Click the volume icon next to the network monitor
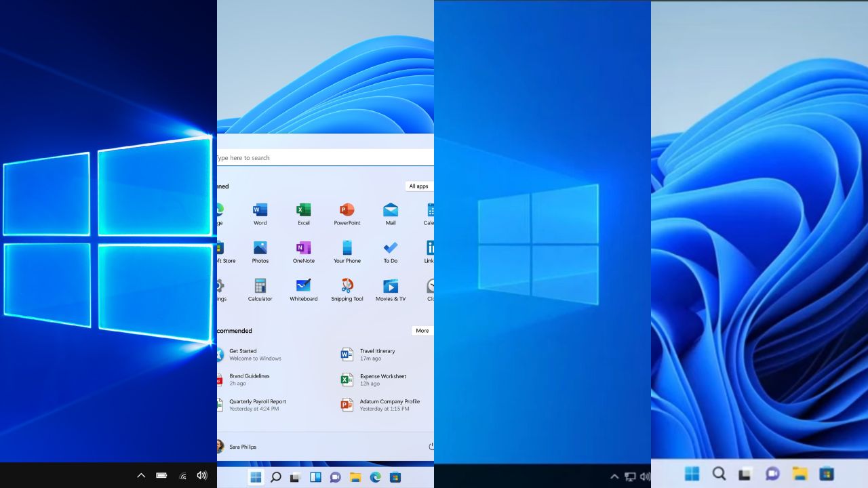This screenshot has height=488, width=868. (645, 476)
